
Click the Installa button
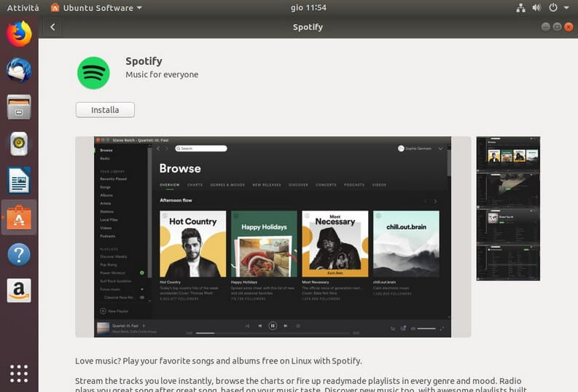[105, 110]
